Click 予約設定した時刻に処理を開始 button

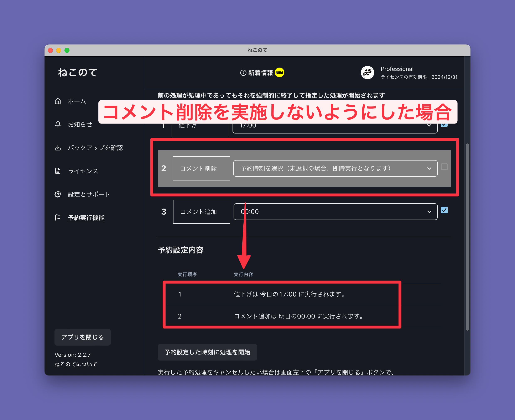pyautogui.click(x=207, y=352)
